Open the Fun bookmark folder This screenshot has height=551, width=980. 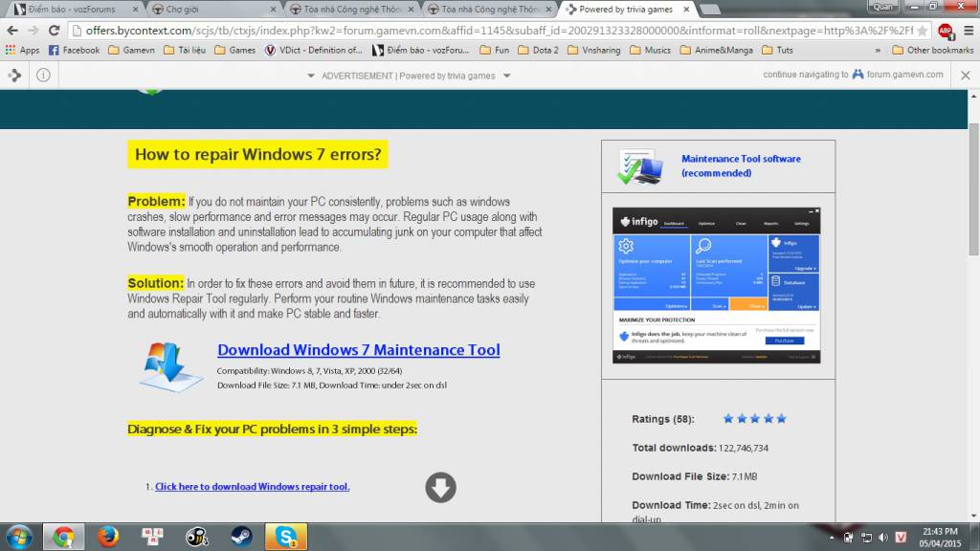495,50
